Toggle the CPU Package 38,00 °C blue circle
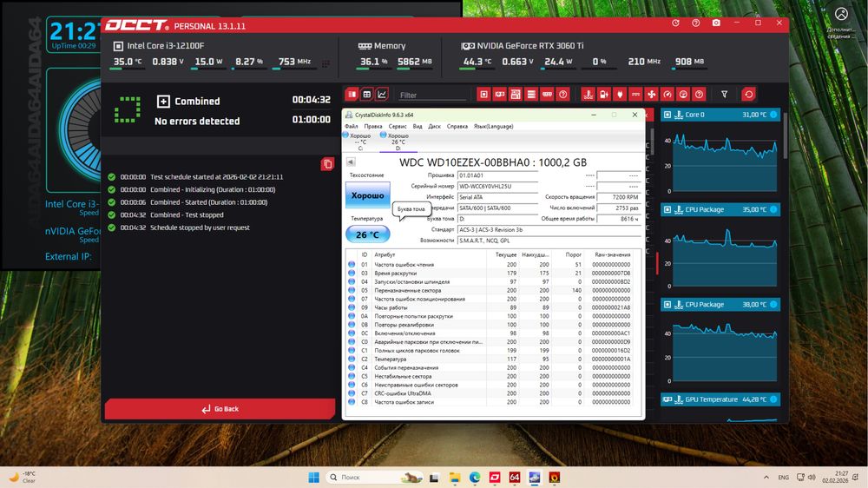 (x=773, y=304)
